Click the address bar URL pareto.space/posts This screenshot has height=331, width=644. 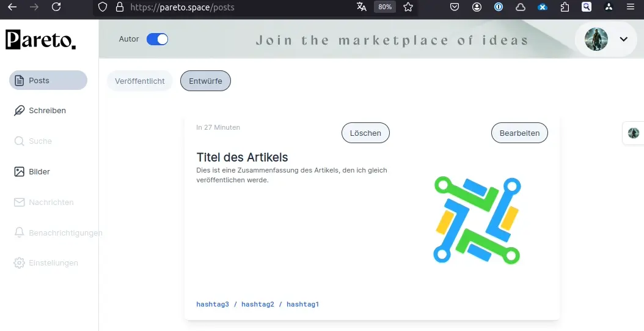[182, 7]
